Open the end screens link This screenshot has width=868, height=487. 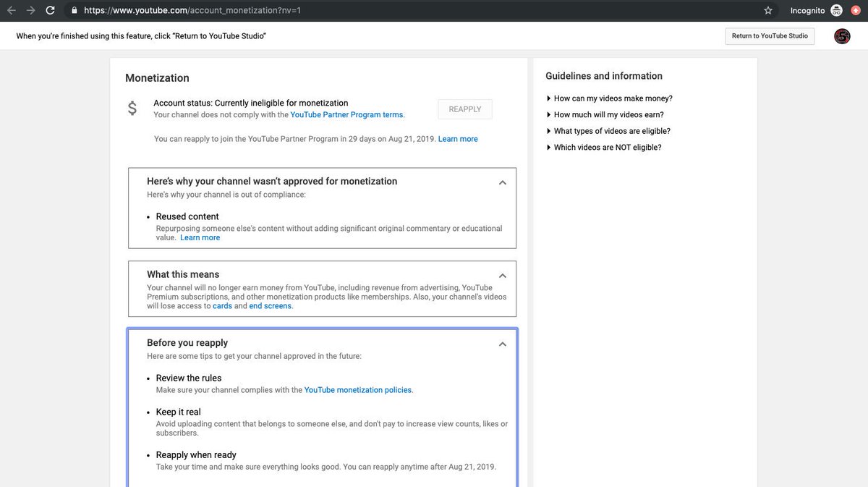271,306
